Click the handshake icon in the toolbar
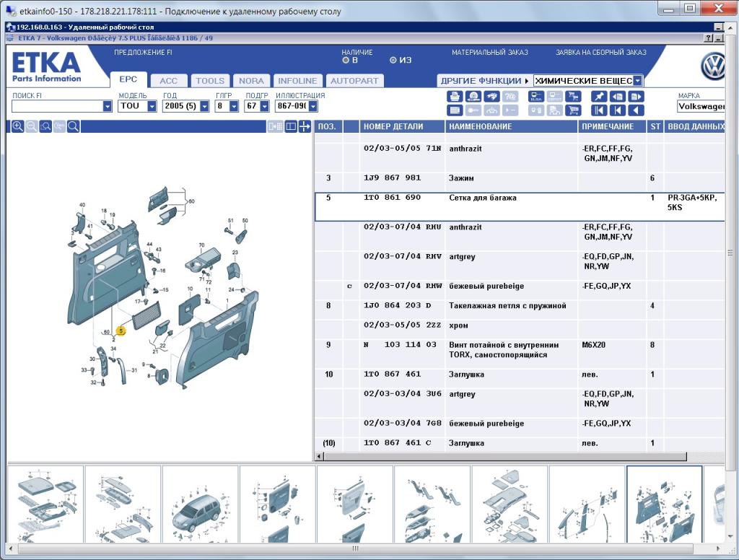 coord(492,97)
